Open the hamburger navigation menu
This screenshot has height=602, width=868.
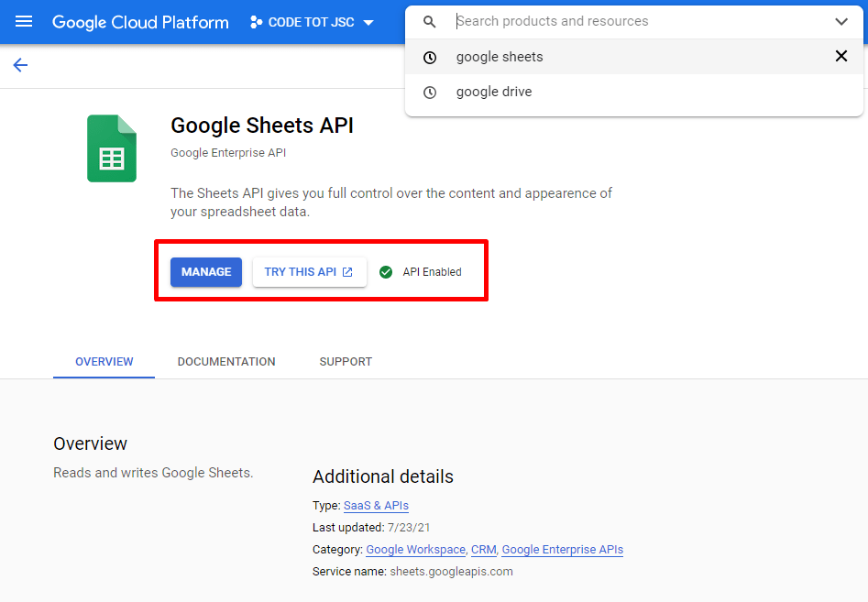pos(24,22)
